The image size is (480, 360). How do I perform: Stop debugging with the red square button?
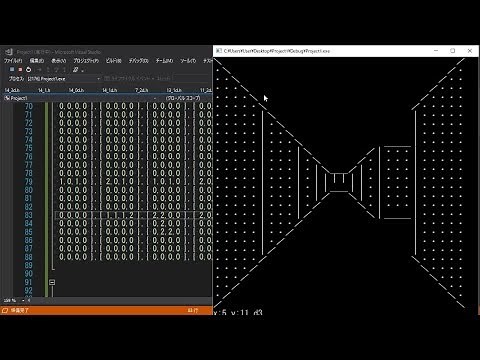(x=20, y=69)
